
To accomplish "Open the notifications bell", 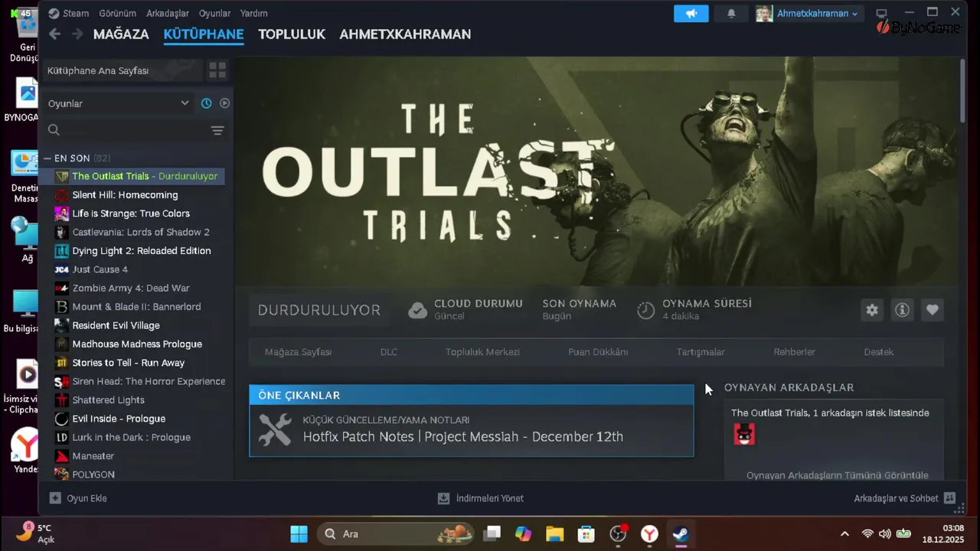I will (x=731, y=14).
